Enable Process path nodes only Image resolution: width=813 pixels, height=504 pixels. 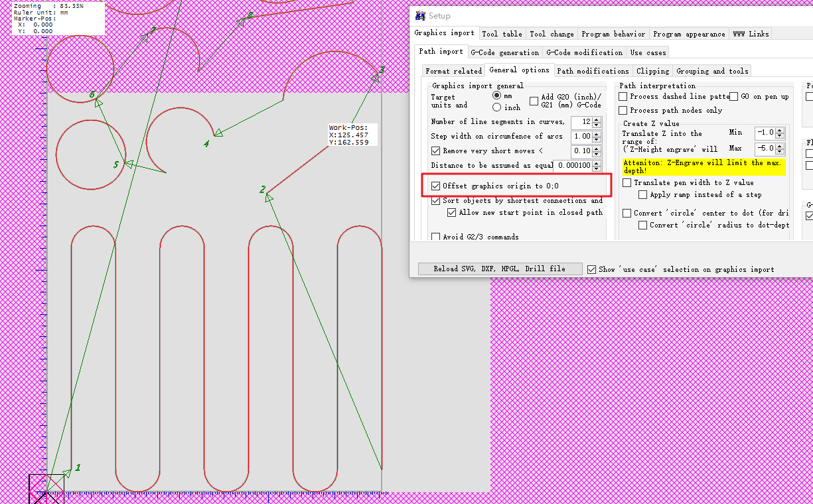click(x=623, y=110)
